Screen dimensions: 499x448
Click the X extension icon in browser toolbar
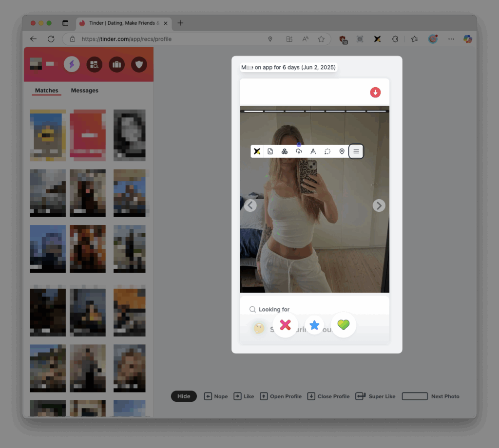(x=378, y=39)
